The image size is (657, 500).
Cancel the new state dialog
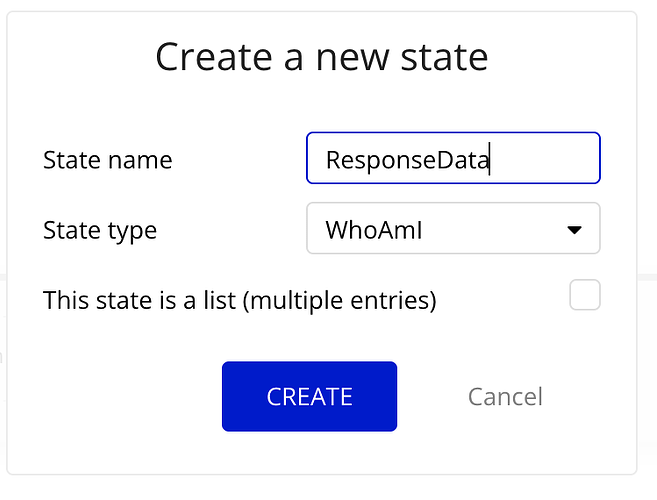[505, 397]
